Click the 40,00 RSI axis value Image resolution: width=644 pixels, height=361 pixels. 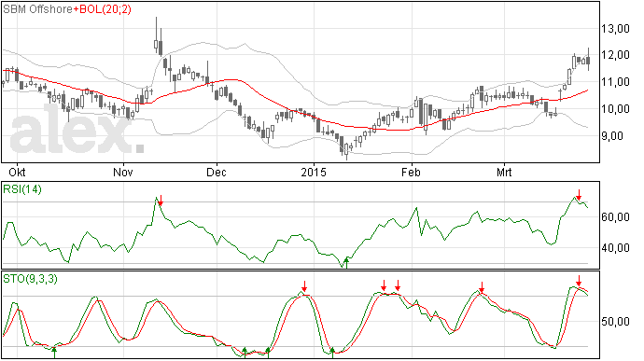(615, 247)
